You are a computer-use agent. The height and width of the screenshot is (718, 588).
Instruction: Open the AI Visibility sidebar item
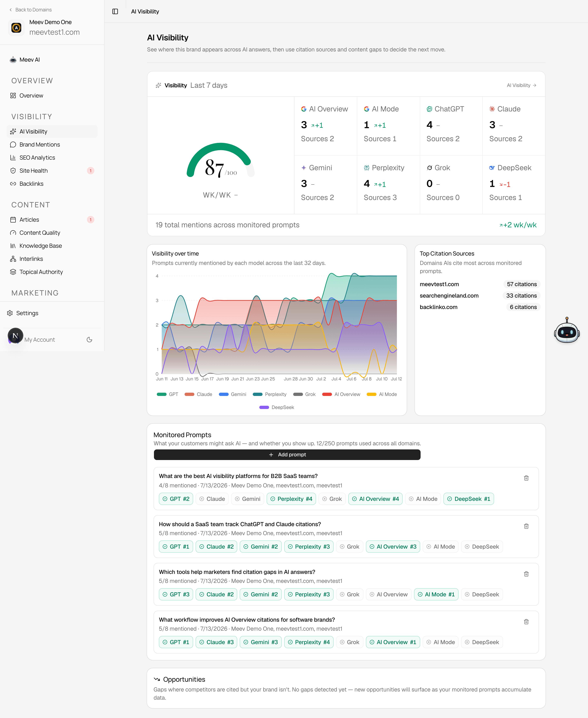(x=52, y=131)
